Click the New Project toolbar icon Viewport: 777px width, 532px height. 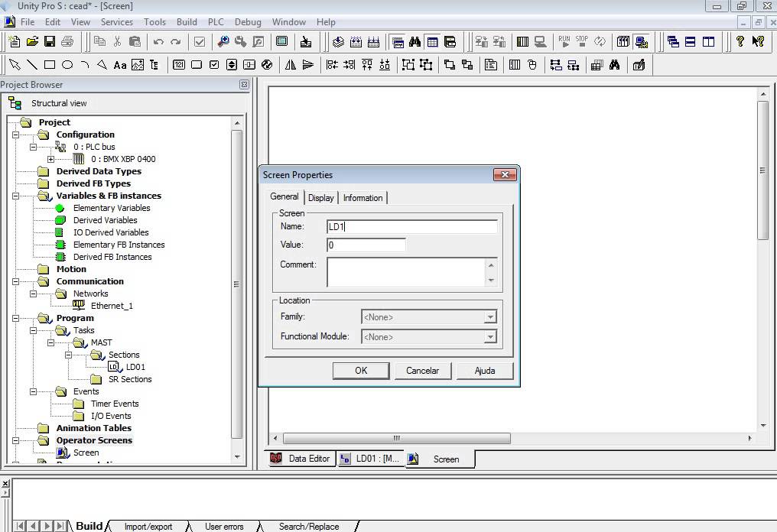15,41
